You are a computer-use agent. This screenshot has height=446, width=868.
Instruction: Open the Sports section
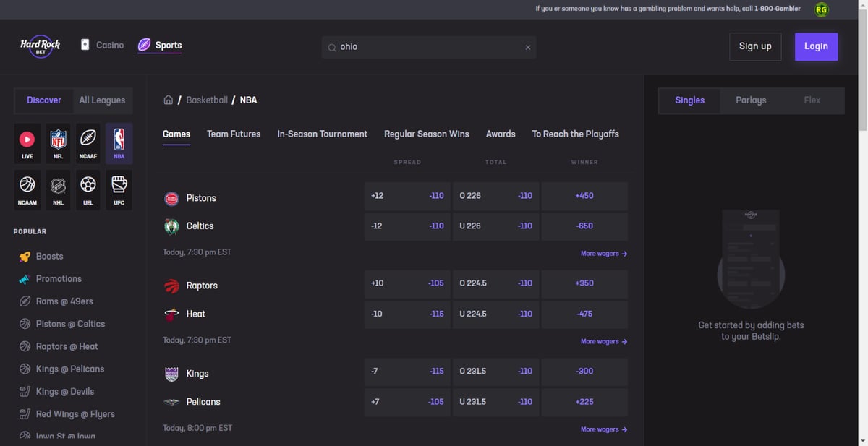click(x=160, y=45)
